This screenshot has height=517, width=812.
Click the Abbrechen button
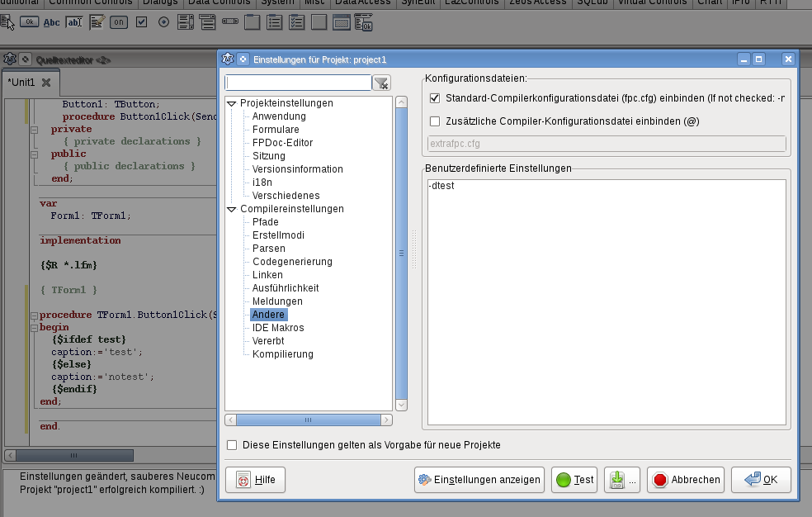(686, 480)
